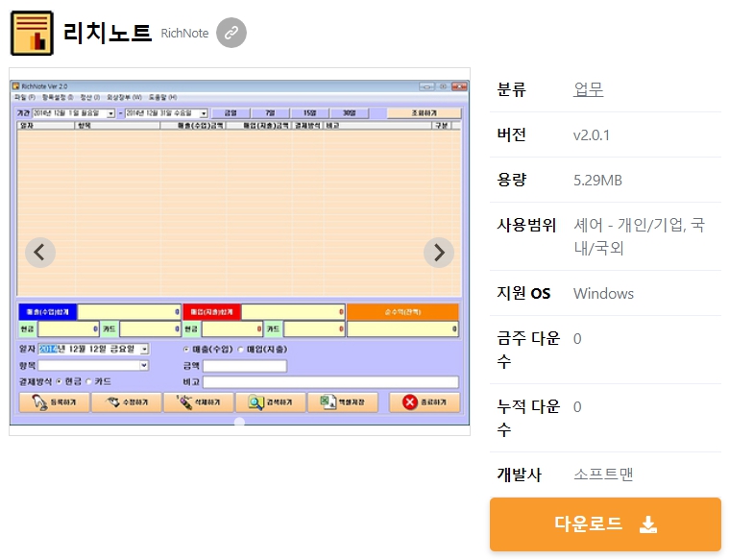The height and width of the screenshot is (560, 729).
Task: Click the 삭제하기 delete button icon
Action: [199, 402]
